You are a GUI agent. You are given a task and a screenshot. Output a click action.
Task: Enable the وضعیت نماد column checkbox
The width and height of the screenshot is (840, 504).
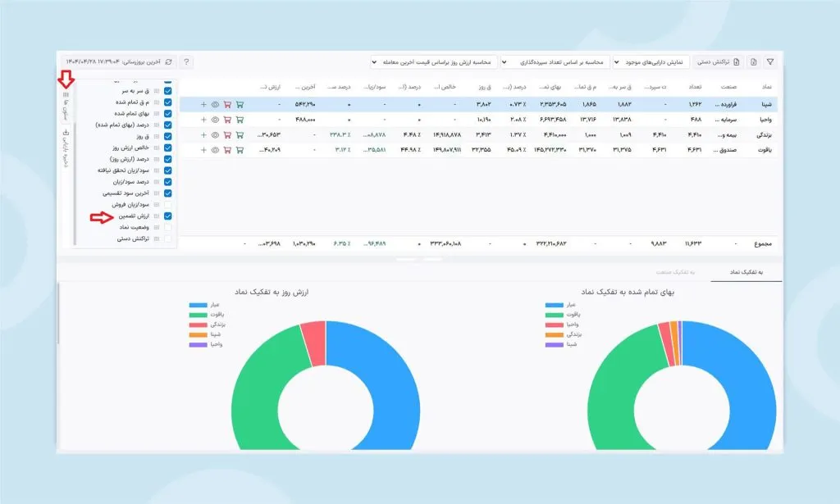click(x=167, y=227)
